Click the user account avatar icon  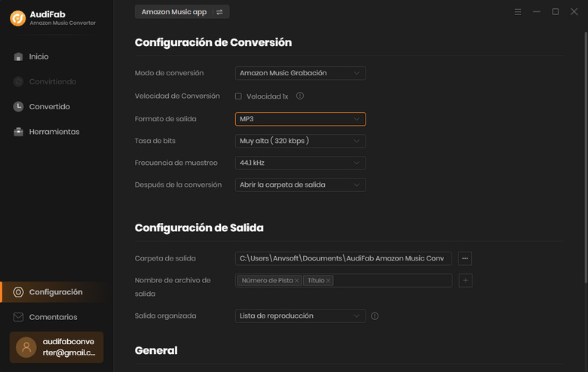pyautogui.click(x=26, y=347)
